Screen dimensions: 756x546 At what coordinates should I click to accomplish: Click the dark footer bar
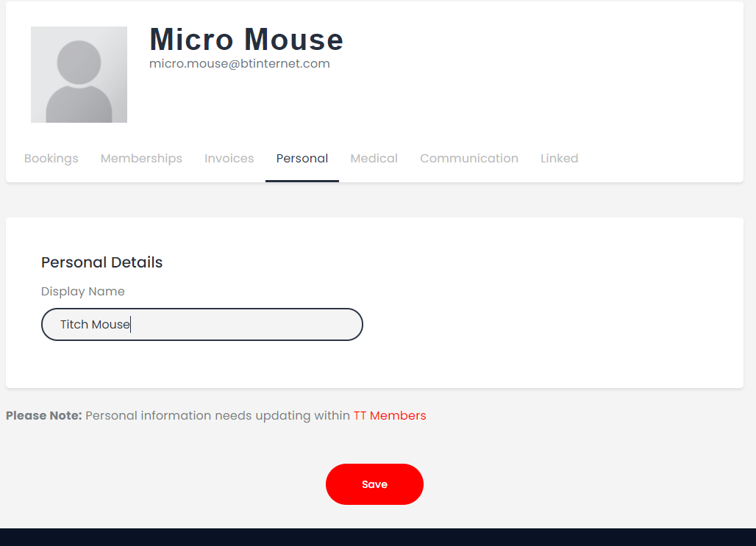[x=378, y=536]
